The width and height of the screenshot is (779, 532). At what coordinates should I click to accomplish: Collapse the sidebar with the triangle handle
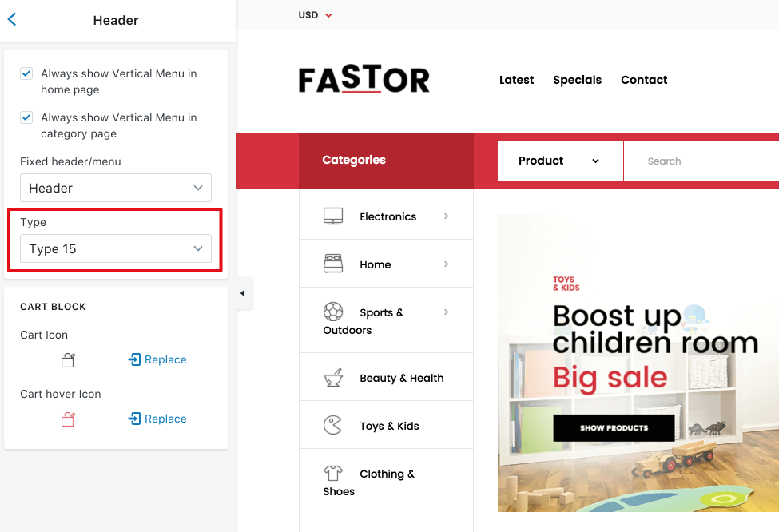[x=243, y=293]
